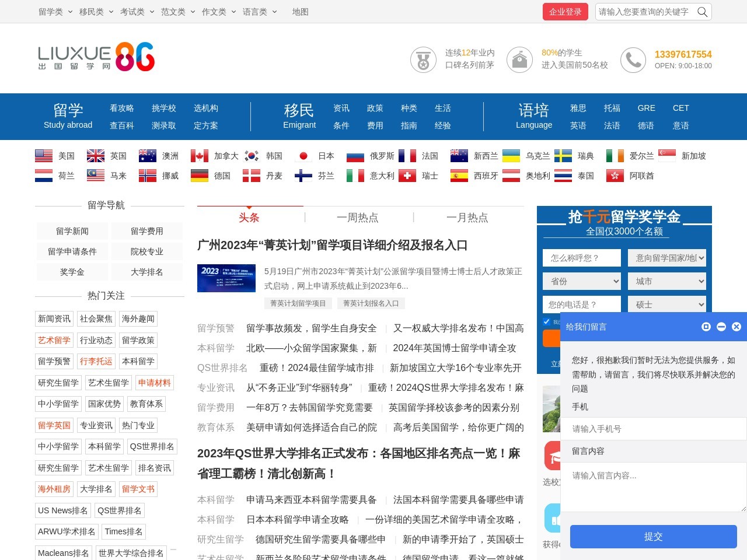The image size is (747, 560).
Task: Click the search magnifier icon
Action: [702, 11]
